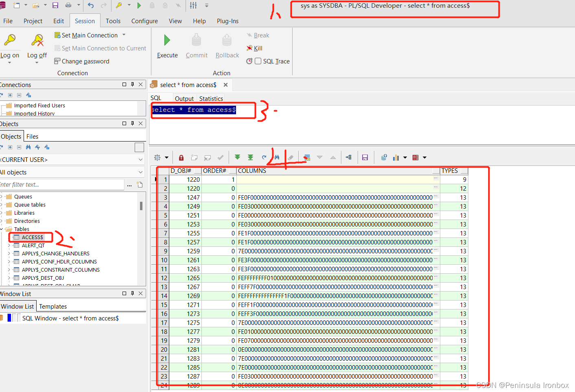Switch to the Files tab in Objects panel
This screenshot has width=575, height=392.
pos(32,136)
